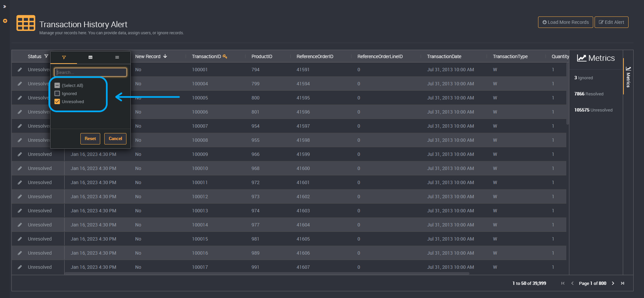
Task: Edit record 100010 with pencil icon
Action: pos(20,168)
